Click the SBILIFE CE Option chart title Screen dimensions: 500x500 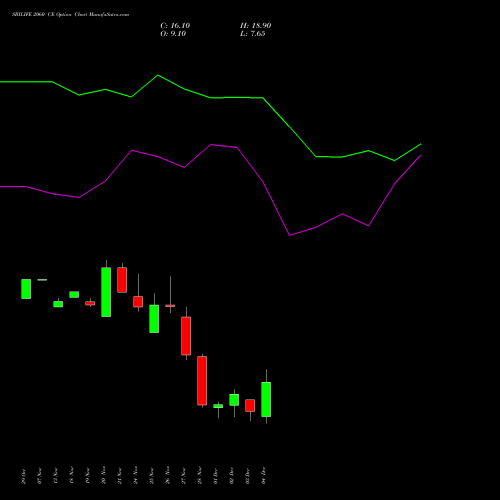pos(70,14)
